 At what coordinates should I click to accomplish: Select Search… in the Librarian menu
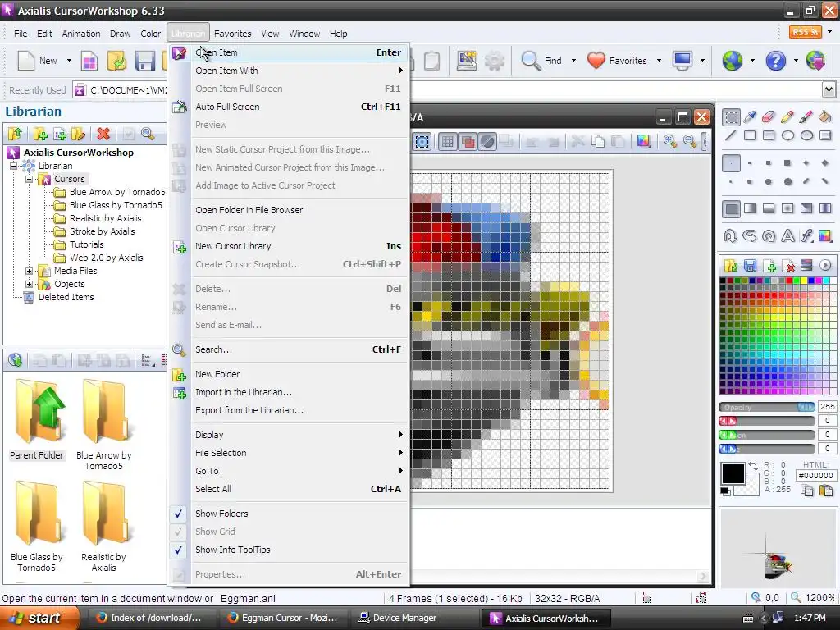289,349
